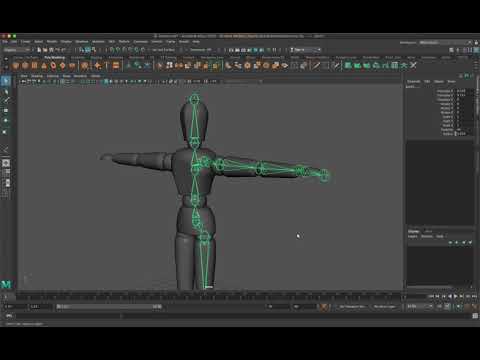Open the Symmetry dropdown
This screenshot has height=360, width=480.
[x=201, y=50]
